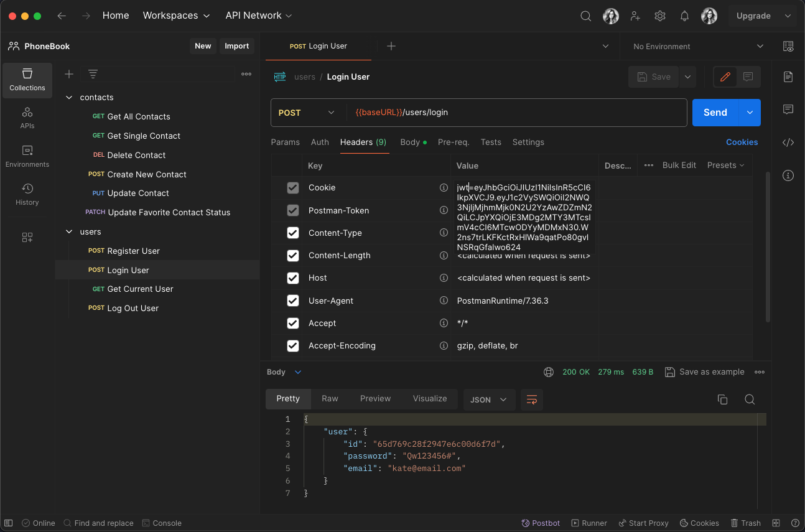Open the configure workspace sidebar grid icon
Viewport: 805px width, 532px height.
27,237
